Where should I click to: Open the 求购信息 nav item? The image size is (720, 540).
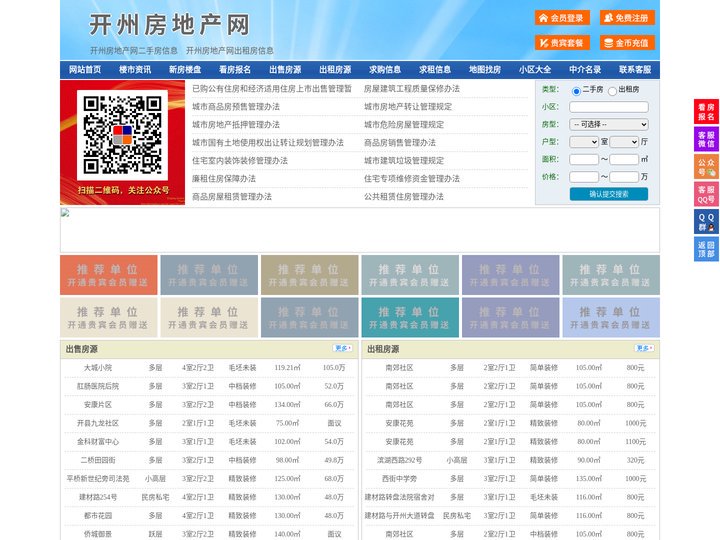(x=385, y=70)
